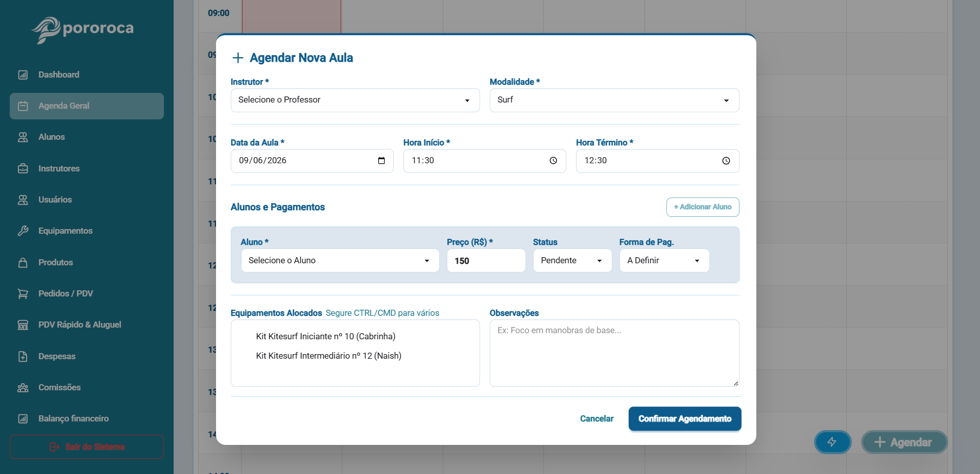Click the Alunos people icon

(x=23, y=137)
